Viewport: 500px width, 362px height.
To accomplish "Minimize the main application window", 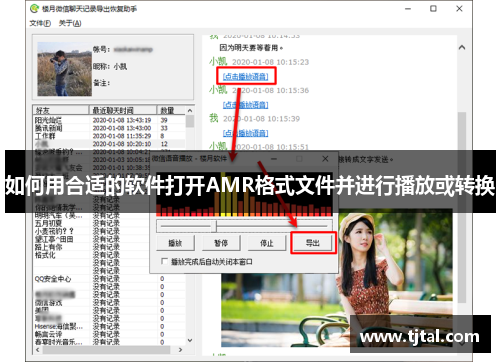I will pos(408,9).
